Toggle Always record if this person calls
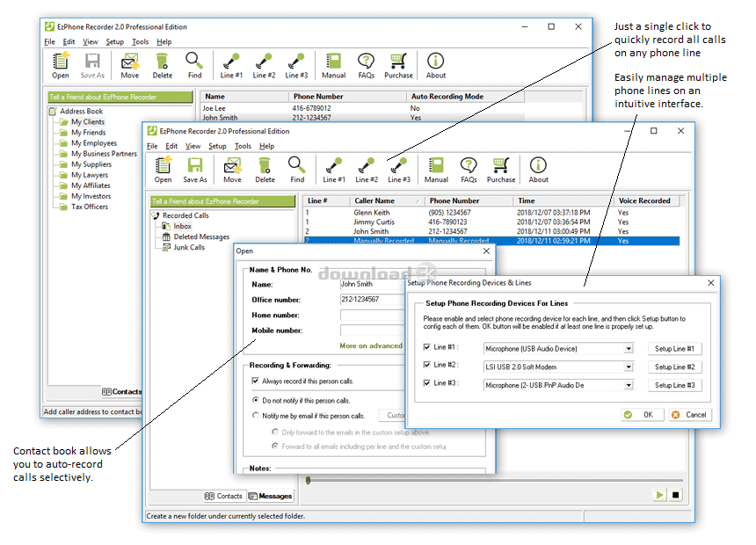756x545 pixels. tap(256, 381)
